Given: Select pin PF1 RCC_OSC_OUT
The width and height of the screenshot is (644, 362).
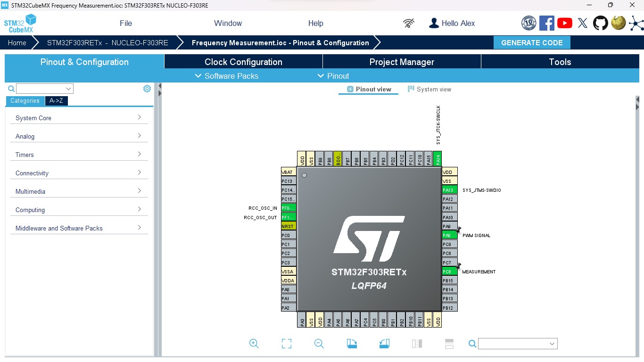Looking at the screenshot, I should [x=289, y=217].
